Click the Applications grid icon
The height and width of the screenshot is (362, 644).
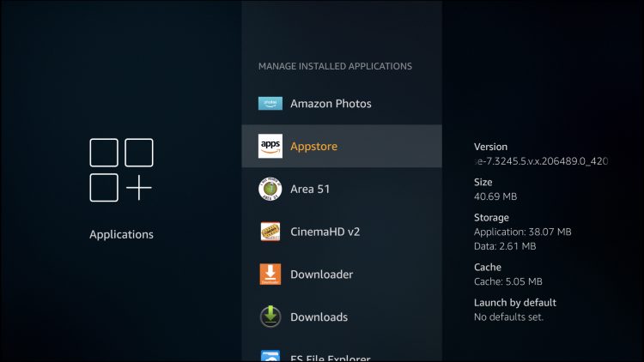(x=122, y=170)
